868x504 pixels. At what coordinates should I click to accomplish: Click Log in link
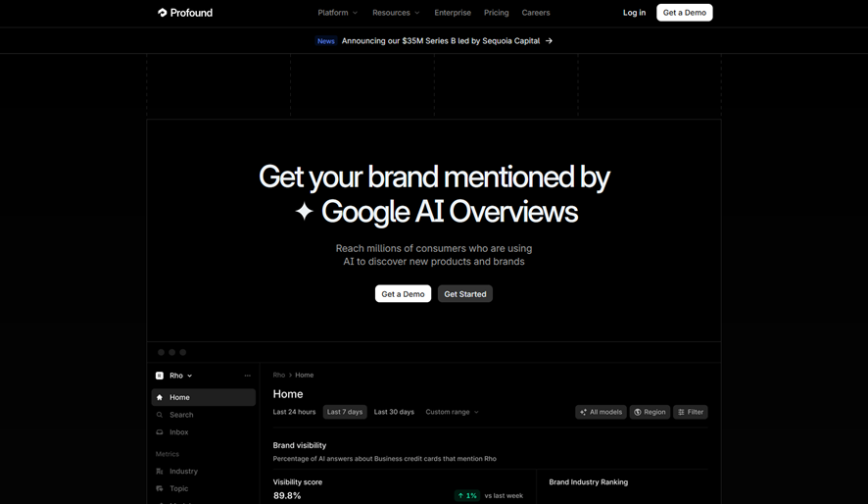634,13
